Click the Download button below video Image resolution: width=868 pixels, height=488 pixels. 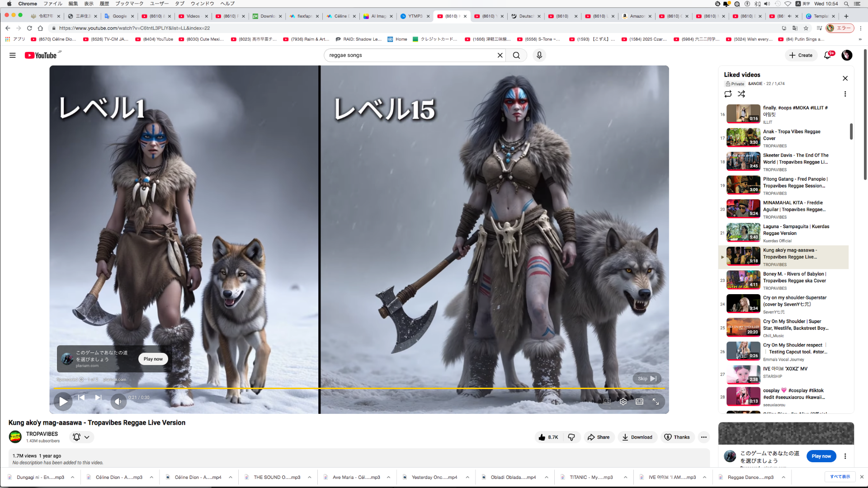[637, 437]
